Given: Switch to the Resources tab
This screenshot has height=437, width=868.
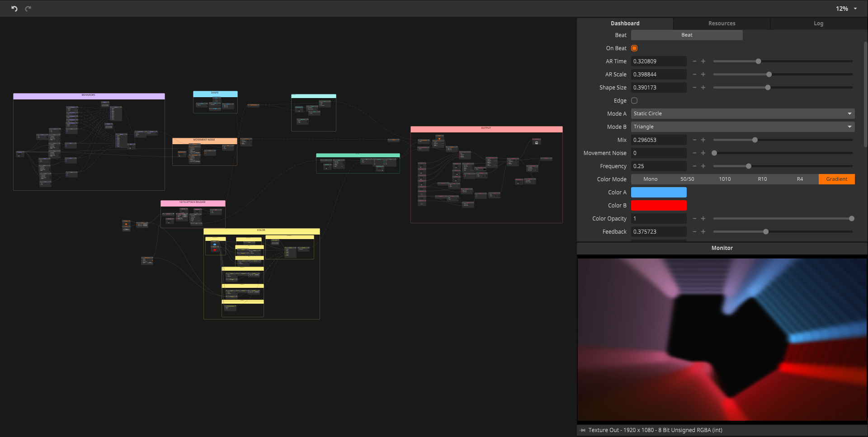Looking at the screenshot, I should pyautogui.click(x=722, y=23).
